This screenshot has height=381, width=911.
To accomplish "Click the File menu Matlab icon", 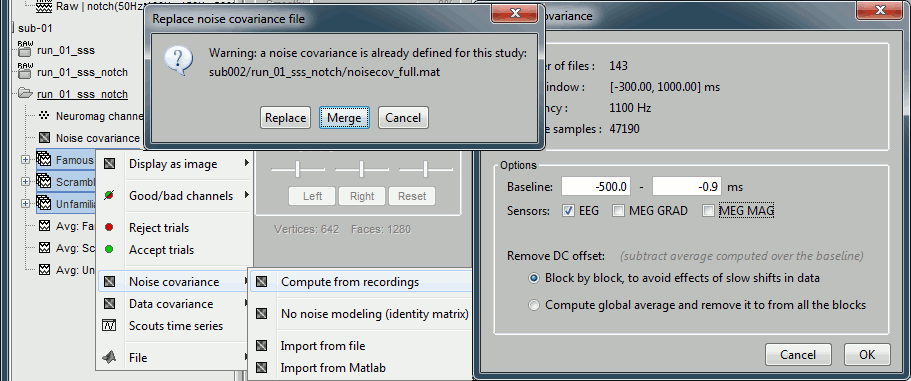I will (x=109, y=357).
